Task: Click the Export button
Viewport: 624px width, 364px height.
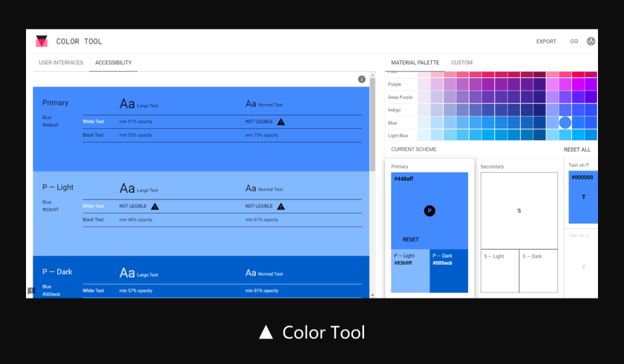Action: pyautogui.click(x=546, y=42)
